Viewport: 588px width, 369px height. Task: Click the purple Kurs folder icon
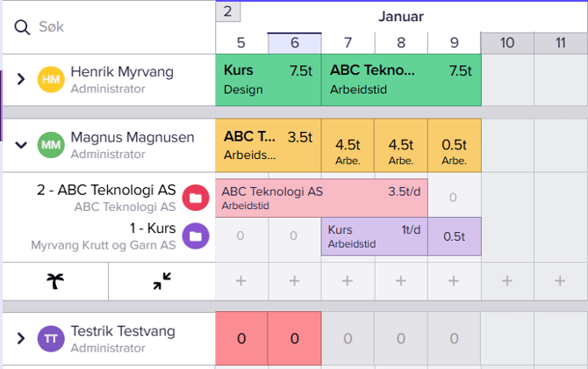[x=196, y=236]
